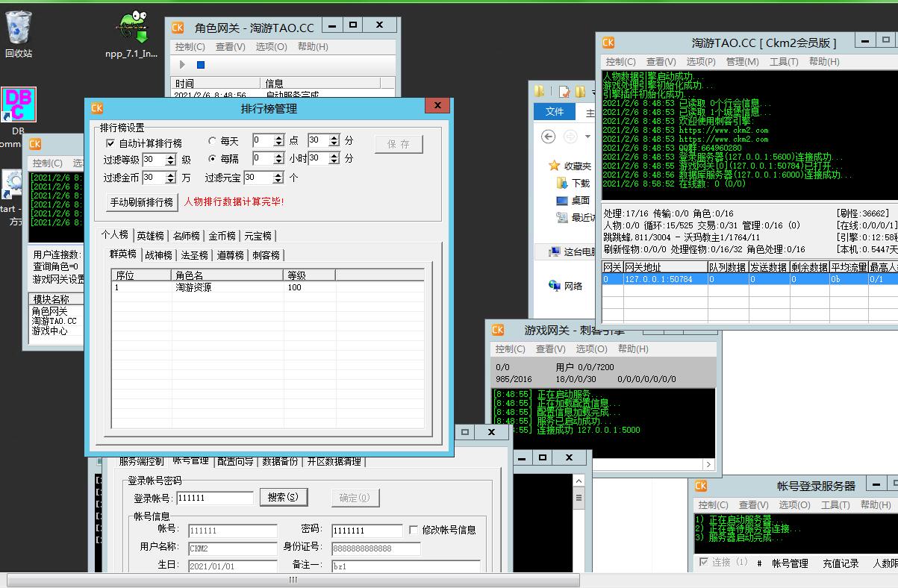Screen dimensions: 898x588
Task: Select 网络 in the Explorer navigation pane
Action: coord(573,286)
